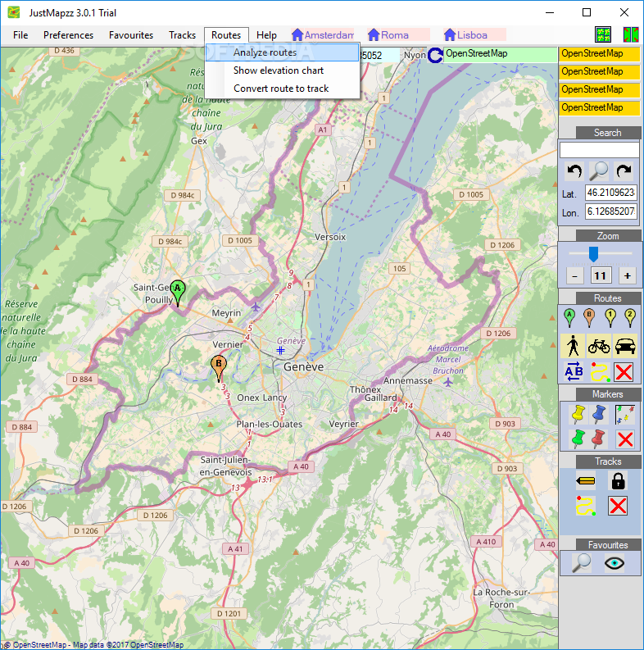The height and width of the screenshot is (650, 644).
Task: Jump to Amsterdam home favourite
Action: click(323, 34)
